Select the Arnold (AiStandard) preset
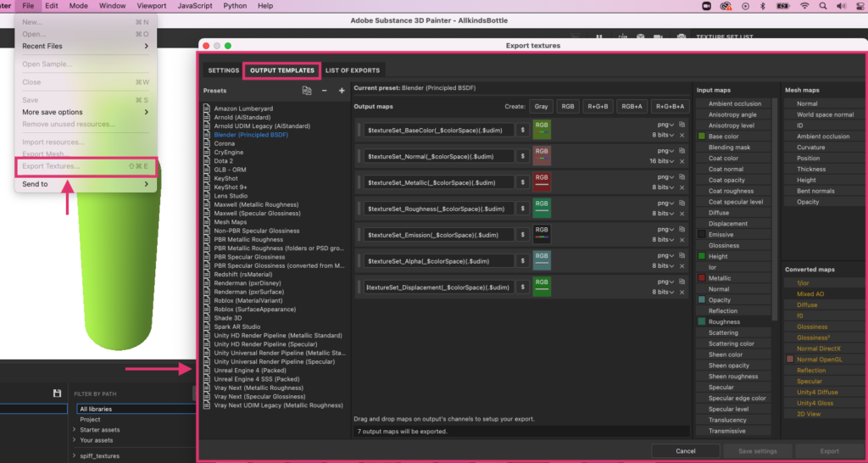Viewport: 868px width, 463px height. (242, 117)
